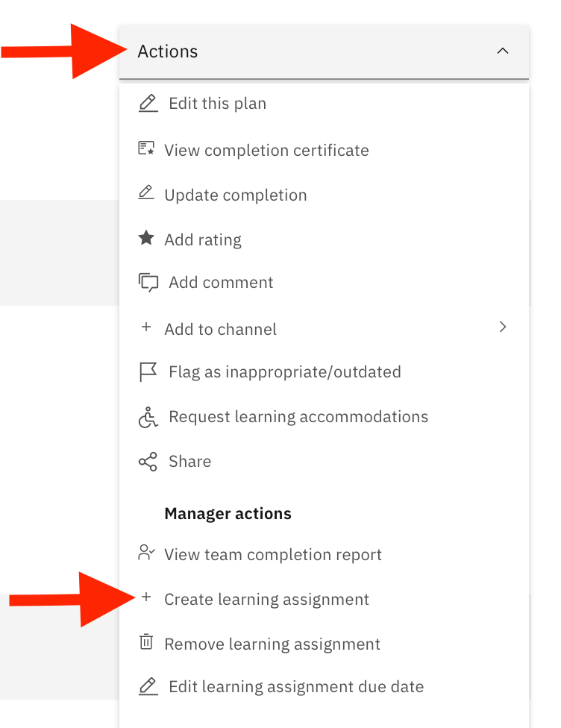561x728 pixels.
Task: Click the plus icon beside Create learning assignment
Action: point(146,597)
